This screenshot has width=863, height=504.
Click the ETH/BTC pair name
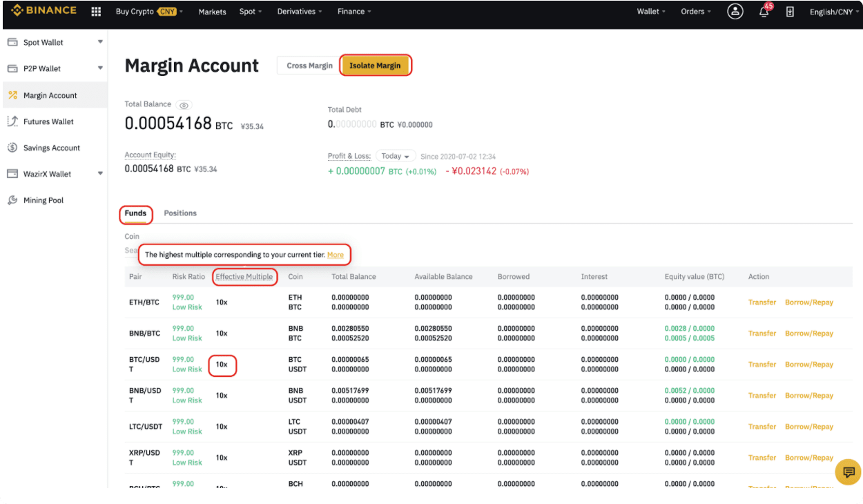[144, 302]
